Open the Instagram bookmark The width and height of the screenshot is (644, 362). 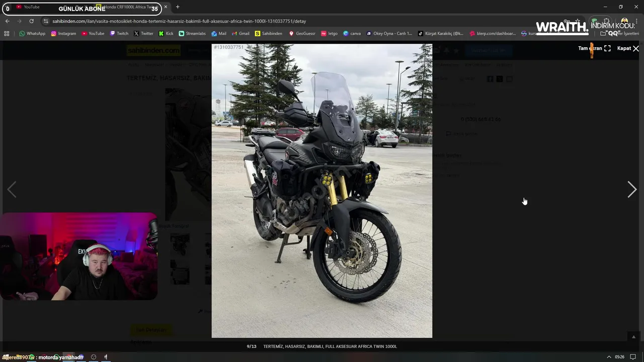pyautogui.click(x=63, y=34)
